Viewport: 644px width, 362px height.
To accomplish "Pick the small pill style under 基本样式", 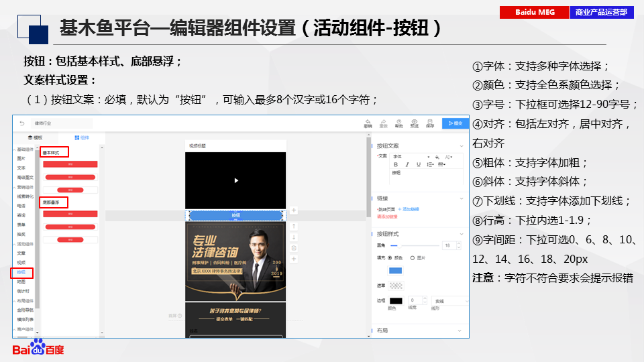I will (70, 190).
